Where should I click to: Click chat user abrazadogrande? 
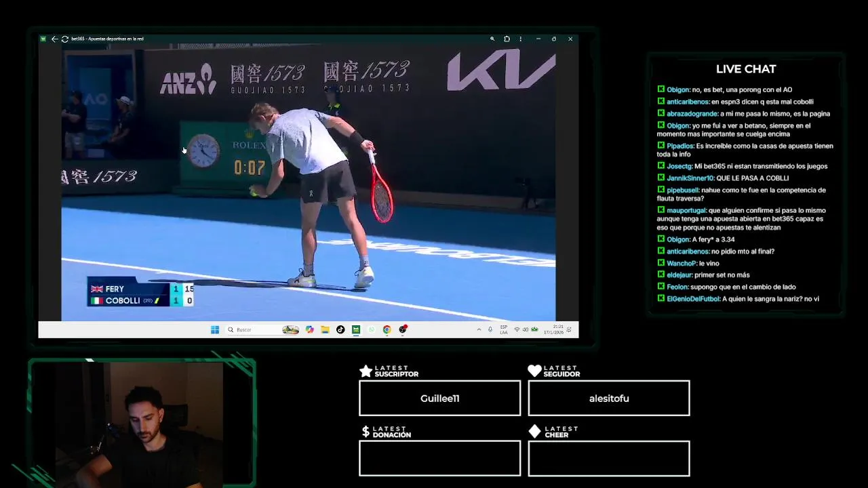coord(692,114)
